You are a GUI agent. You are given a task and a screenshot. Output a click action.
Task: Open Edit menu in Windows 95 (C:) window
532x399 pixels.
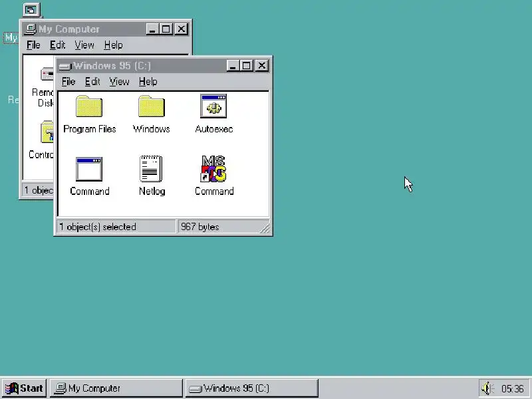click(92, 82)
